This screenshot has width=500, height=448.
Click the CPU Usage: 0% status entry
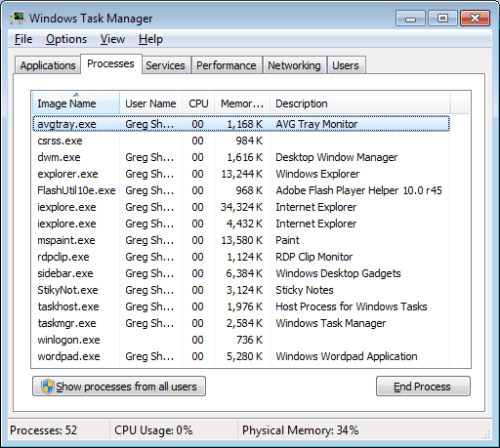click(x=153, y=430)
